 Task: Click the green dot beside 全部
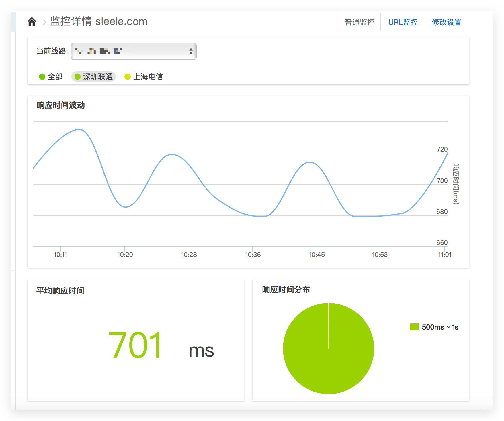(x=42, y=77)
